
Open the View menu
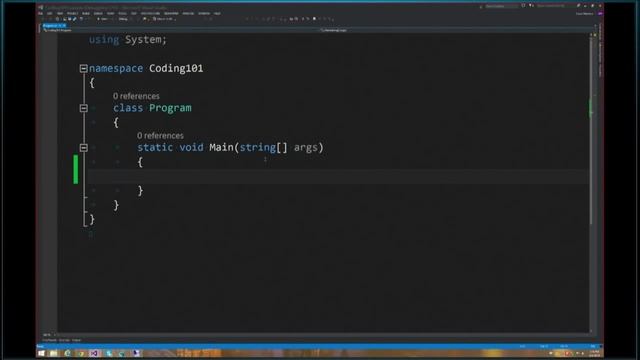click(x=60, y=13)
